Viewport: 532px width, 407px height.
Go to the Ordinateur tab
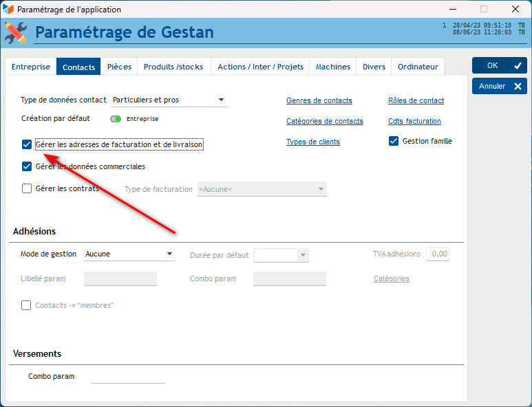pyautogui.click(x=418, y=67)
